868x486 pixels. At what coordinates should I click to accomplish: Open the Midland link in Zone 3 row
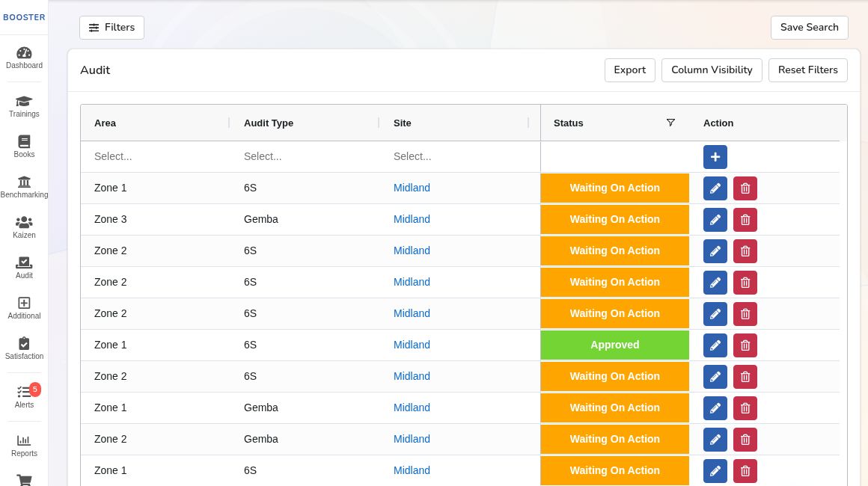(x=412, y=220)
